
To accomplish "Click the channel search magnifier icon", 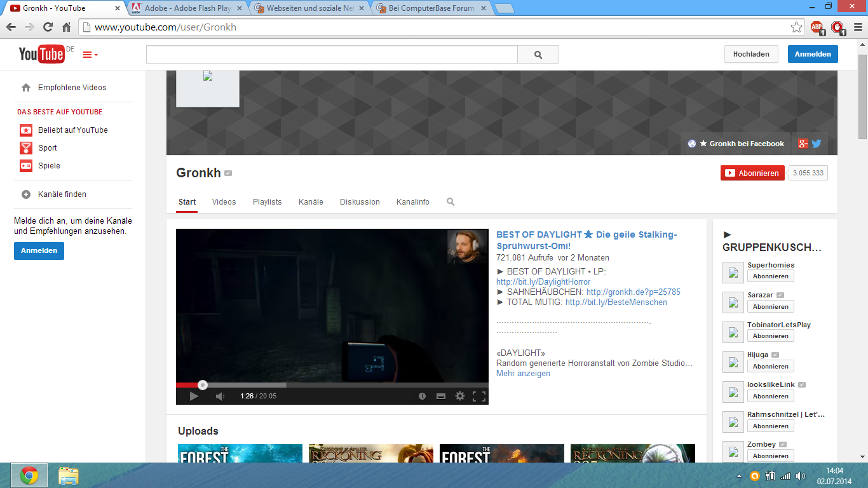I will [x=451, y=202].
